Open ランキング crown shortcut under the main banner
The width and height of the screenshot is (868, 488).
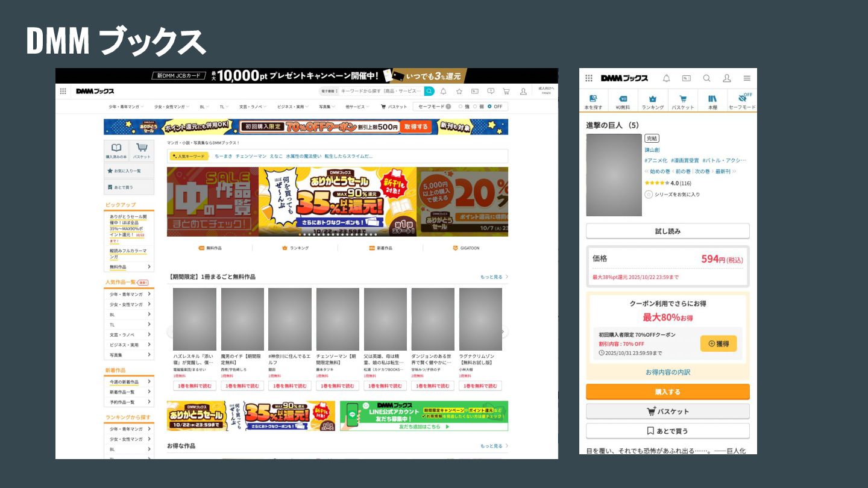click(295, 248)
